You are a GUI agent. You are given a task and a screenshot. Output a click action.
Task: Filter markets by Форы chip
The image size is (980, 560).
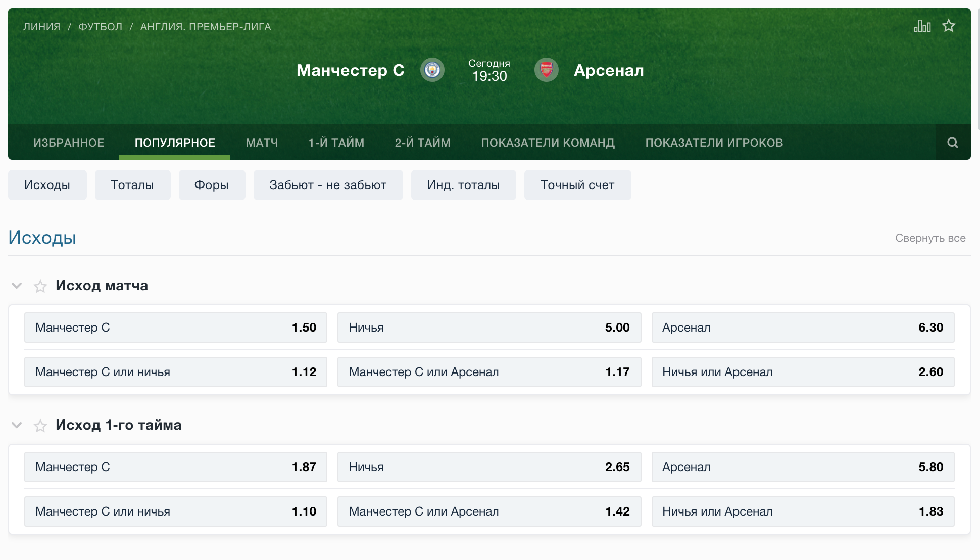click(x=212, y=185)
